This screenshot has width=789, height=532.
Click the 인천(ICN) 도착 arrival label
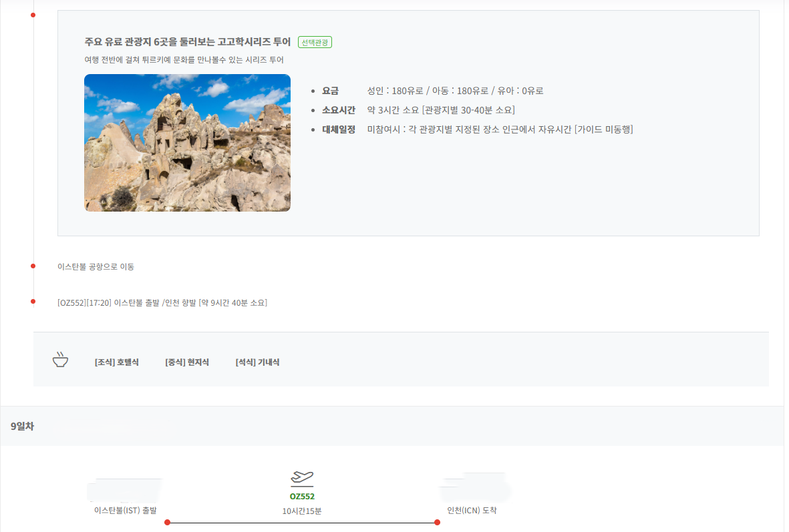[472, 511]
